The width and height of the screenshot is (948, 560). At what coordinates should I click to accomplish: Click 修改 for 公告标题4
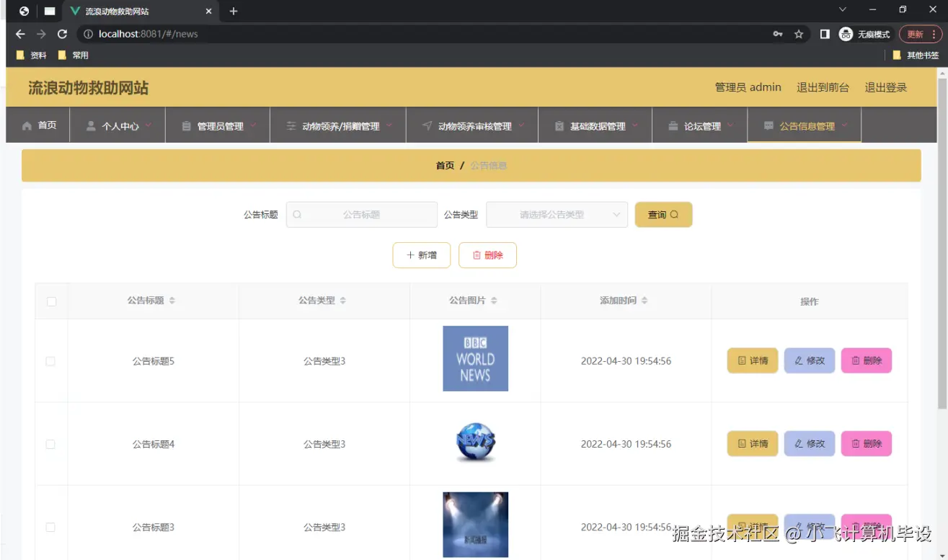(810, 443)
